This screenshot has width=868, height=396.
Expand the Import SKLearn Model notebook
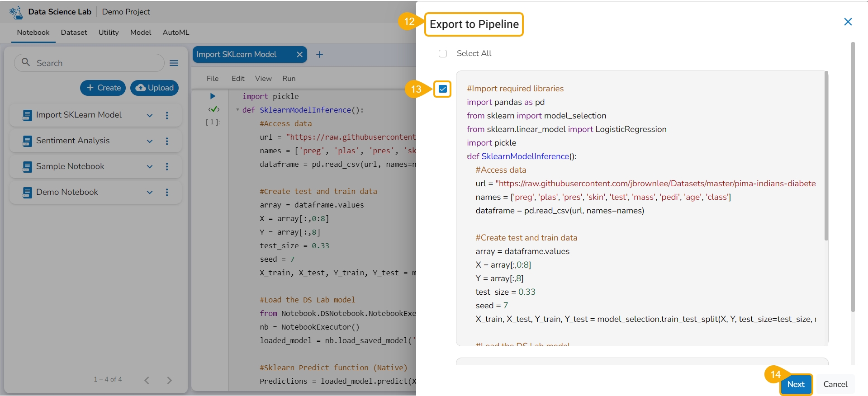pos(150,115)
